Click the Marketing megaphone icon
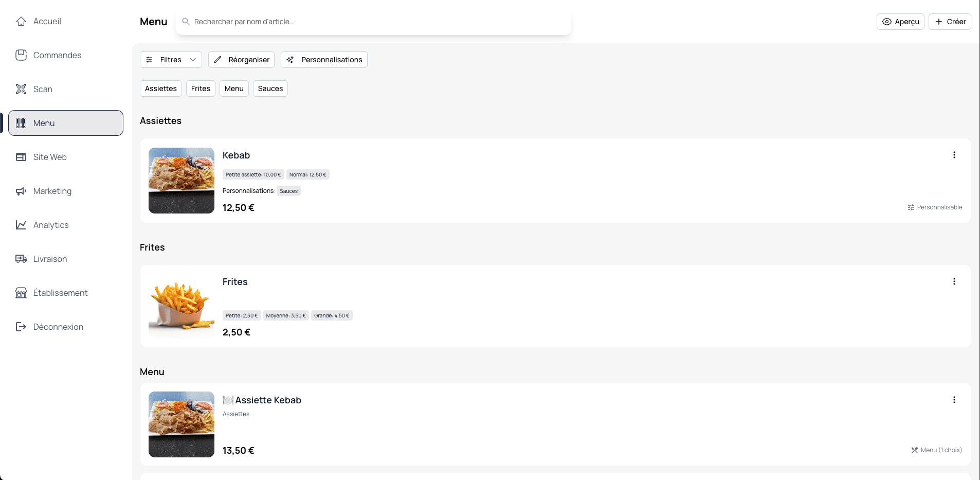 coord(20,191)
